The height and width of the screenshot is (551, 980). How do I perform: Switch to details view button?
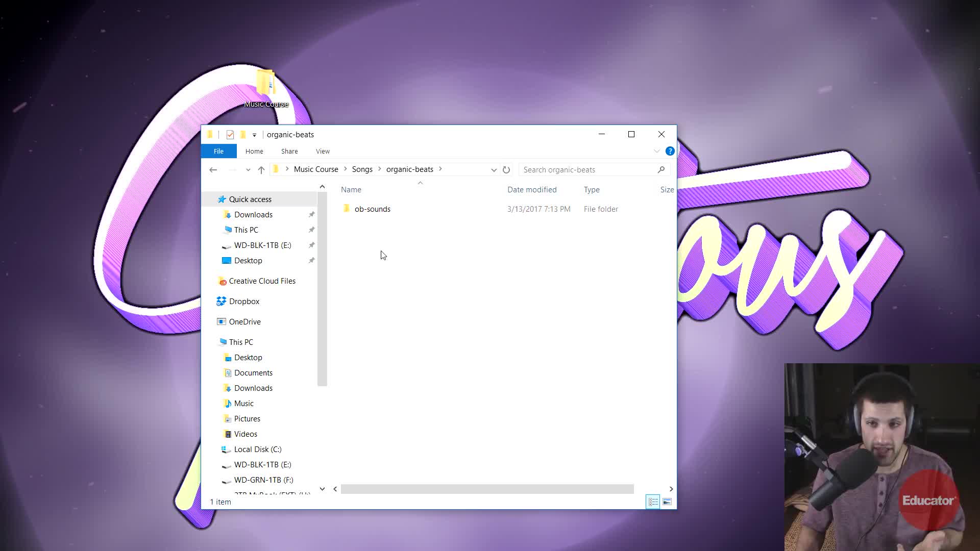click(653, 502)
